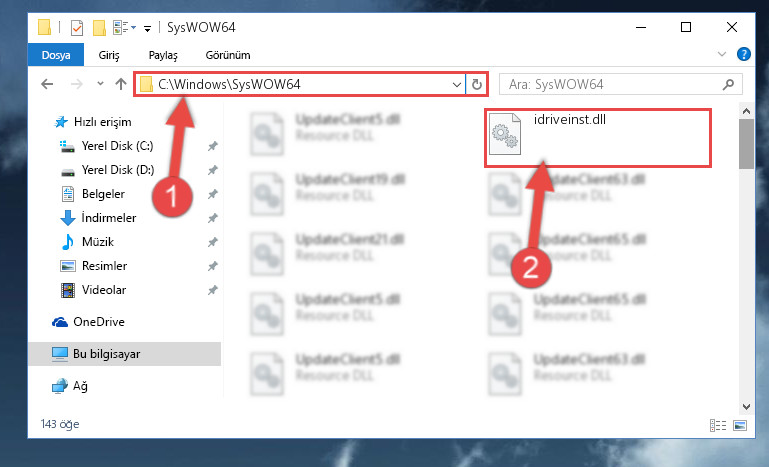Expand the ribbon with chevron

pos(722,54)
